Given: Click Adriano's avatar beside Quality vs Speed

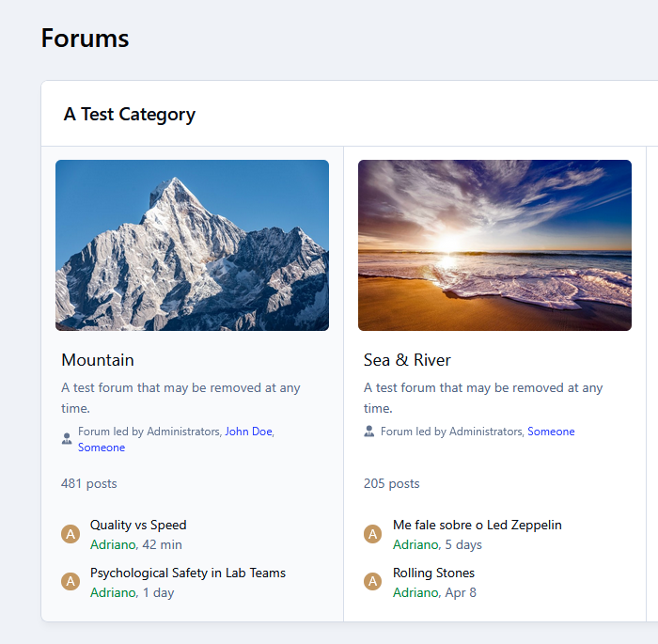Looking at the screenshot, I should pos(70,534).
